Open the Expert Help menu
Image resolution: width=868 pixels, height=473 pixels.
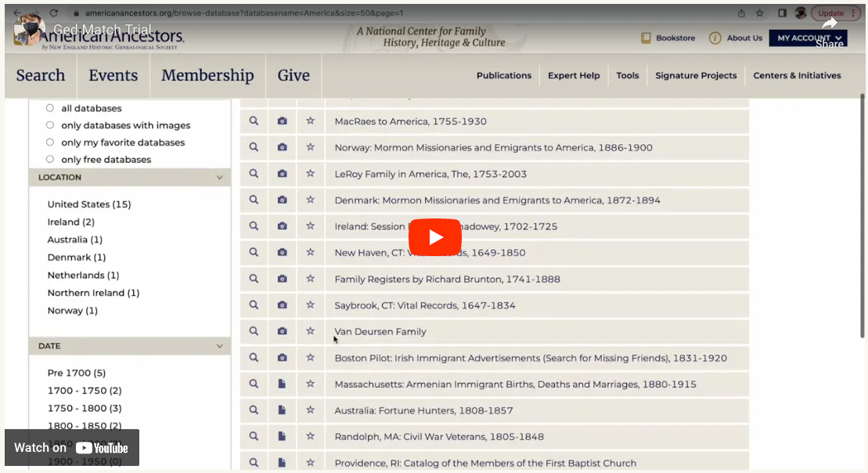pyautogui.click(x=574, y=75)
